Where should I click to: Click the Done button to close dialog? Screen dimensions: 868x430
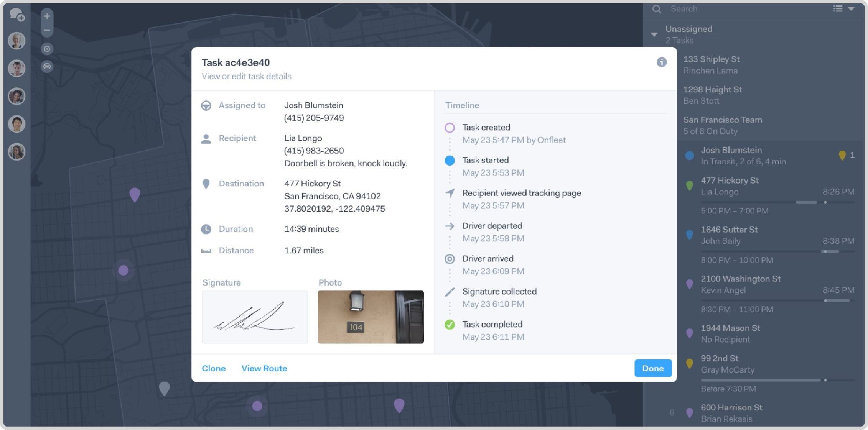653,368
